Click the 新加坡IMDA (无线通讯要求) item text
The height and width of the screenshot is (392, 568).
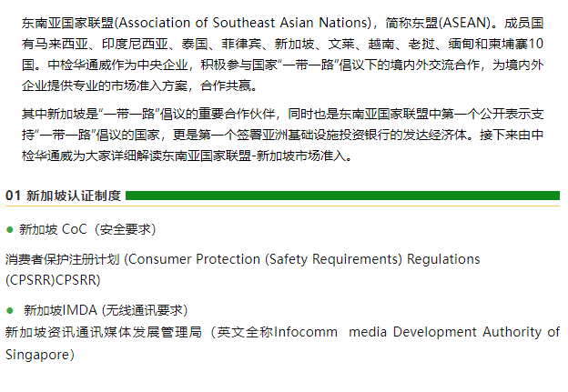[106, 309]
